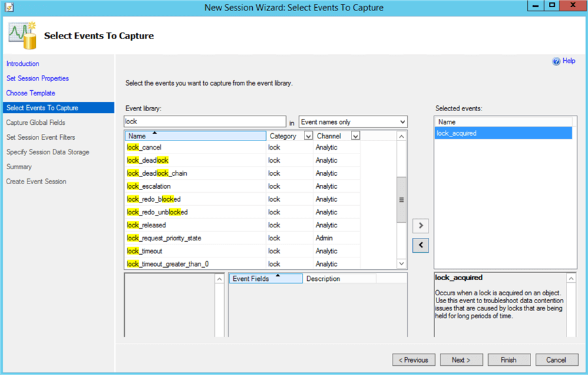This screenshot has height=375, width=588.
Task: Select lock_redo_blocked event
Action: (x=242, y=199)
